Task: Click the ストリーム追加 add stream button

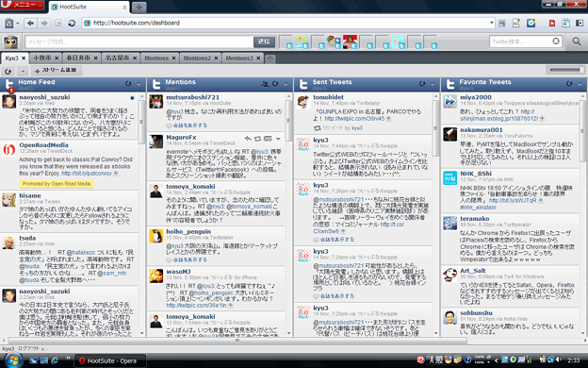Action: click(57, 70)
